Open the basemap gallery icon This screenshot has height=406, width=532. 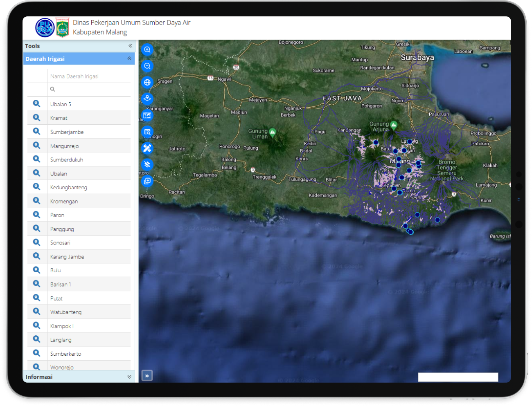tap(147, 115)
